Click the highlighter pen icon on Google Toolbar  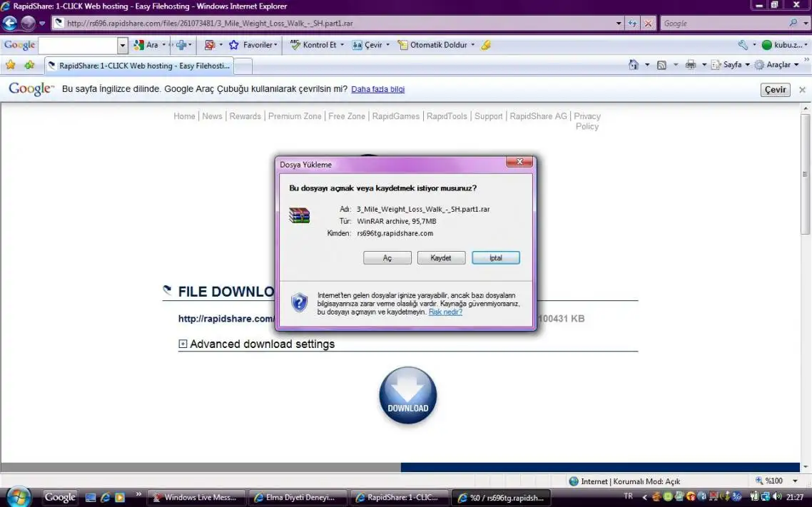(486, 45)
